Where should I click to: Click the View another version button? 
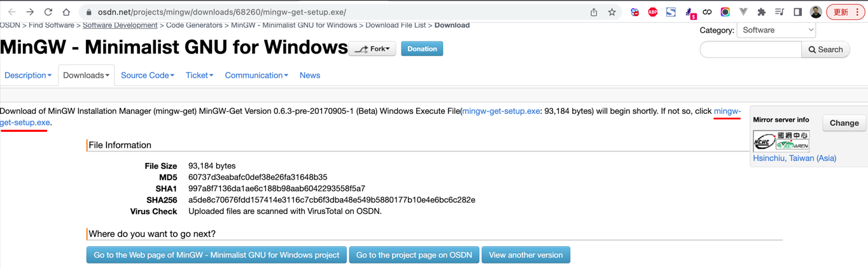pyautogui.click(x=526, y=255)
